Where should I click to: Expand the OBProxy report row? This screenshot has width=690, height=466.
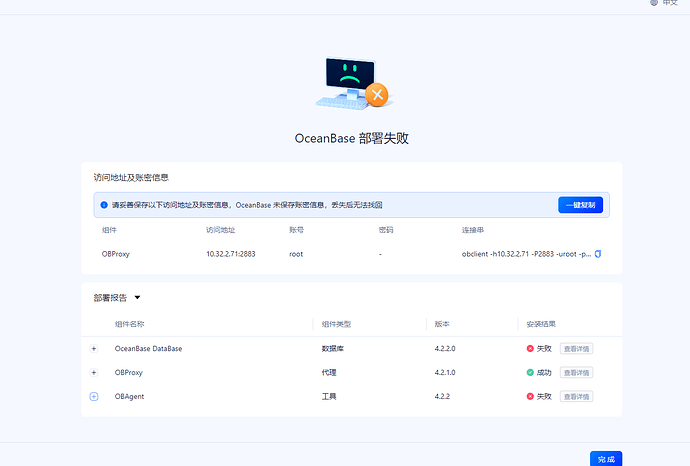[94, 372]
